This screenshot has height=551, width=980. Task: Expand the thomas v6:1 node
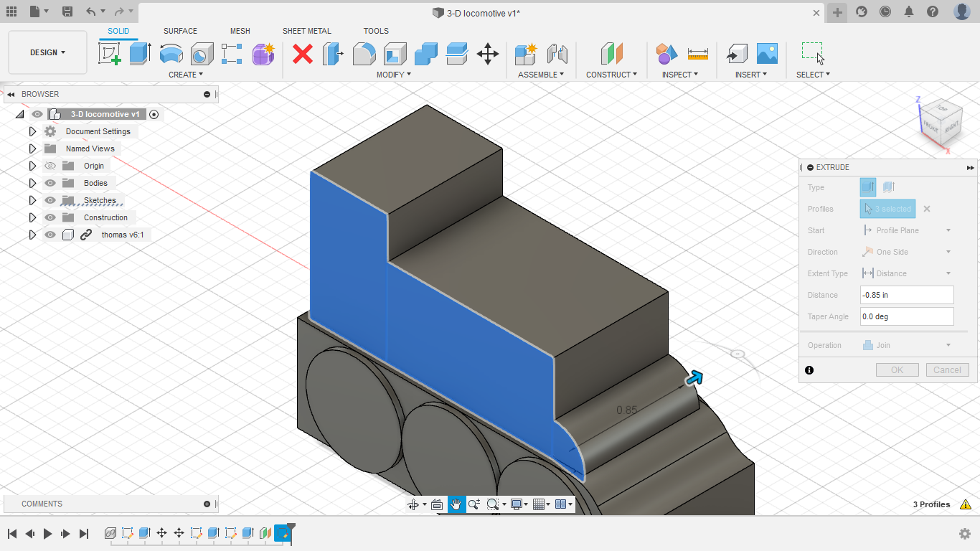click(32, 235)
